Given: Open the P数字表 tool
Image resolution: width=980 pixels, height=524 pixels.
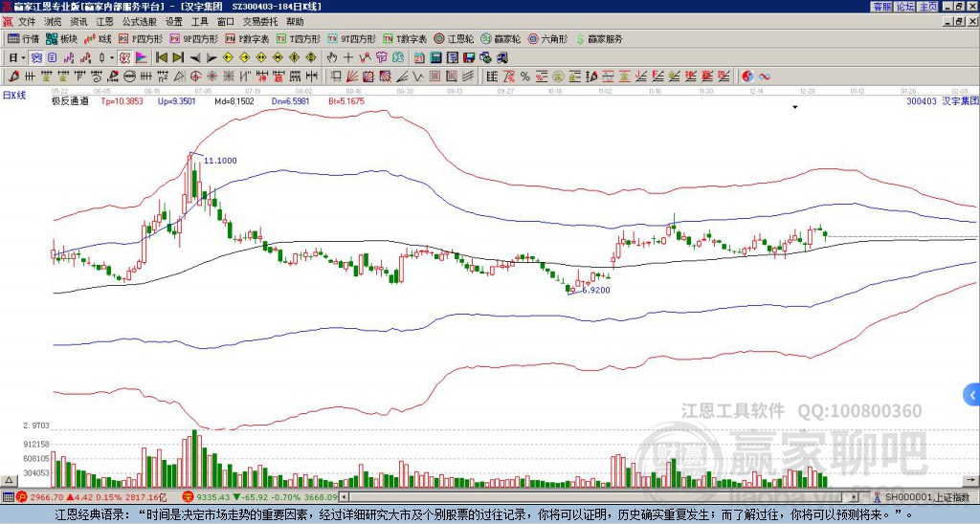Looking at the screenshot, I should pyautogui.click(x=248, y=38).
